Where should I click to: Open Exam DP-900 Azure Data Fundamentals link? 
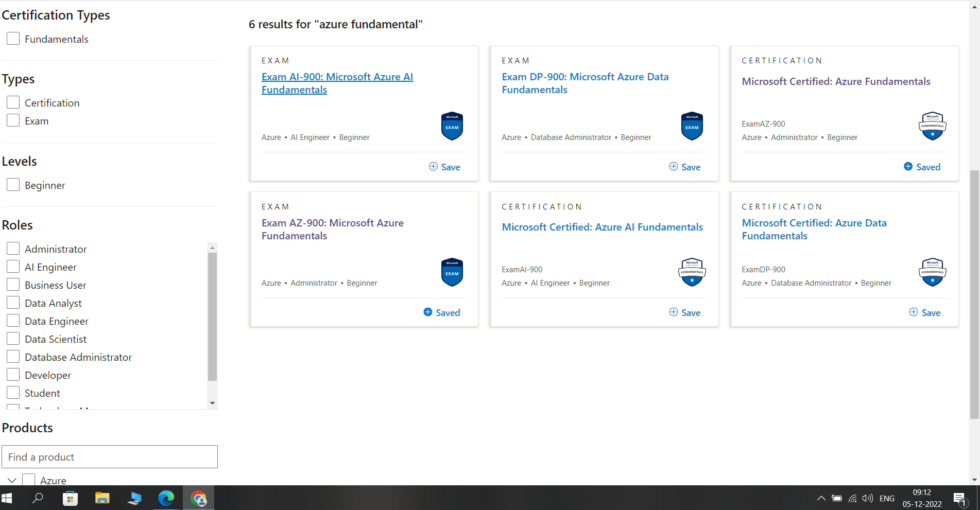585,83
